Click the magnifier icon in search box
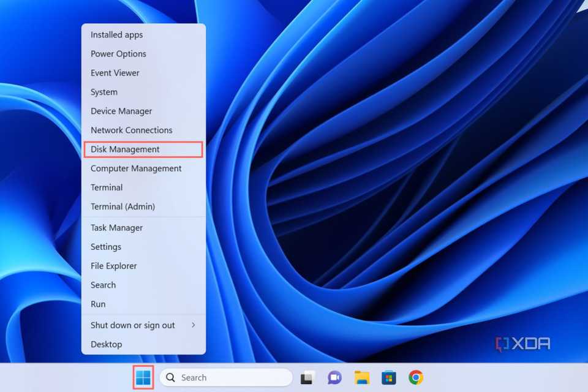This screenshot has width=588, height=392. tap(171, 377)
